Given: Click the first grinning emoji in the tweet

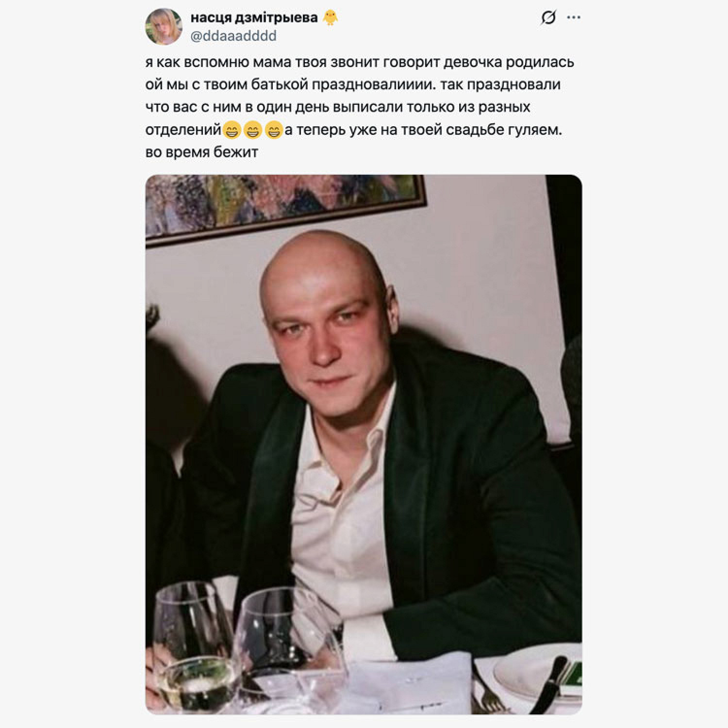Looking at the screenshot, I should (x=231, y=130).
